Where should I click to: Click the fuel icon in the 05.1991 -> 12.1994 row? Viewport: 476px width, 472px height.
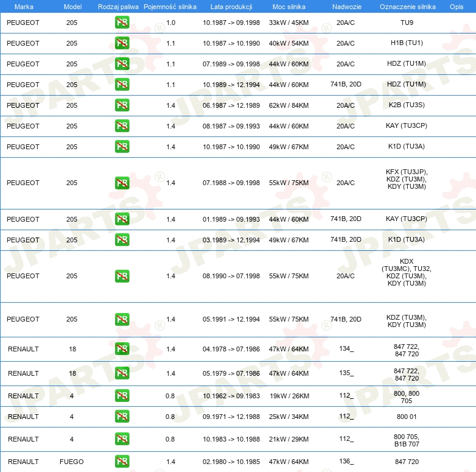tap(122, 319)
